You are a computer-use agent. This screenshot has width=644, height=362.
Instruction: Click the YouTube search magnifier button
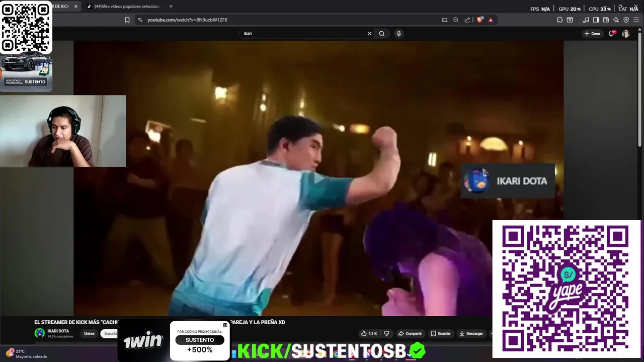(x=382, y=34)
